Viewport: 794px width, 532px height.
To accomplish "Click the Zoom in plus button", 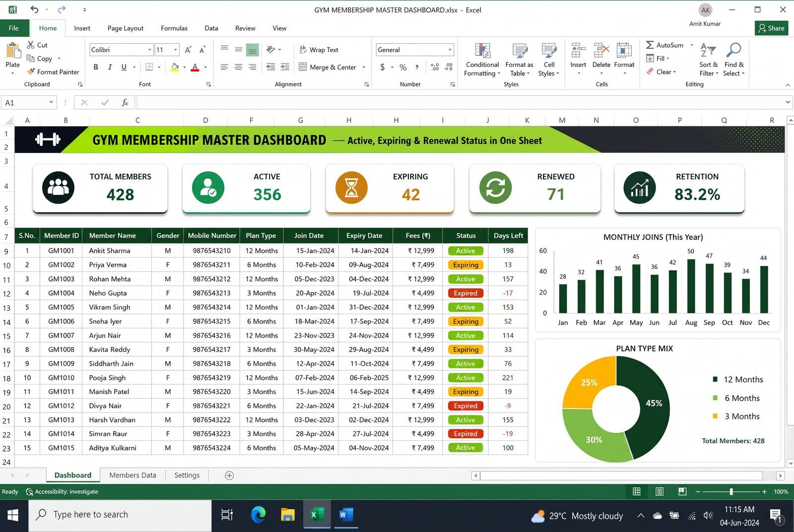I will point(764,491).
